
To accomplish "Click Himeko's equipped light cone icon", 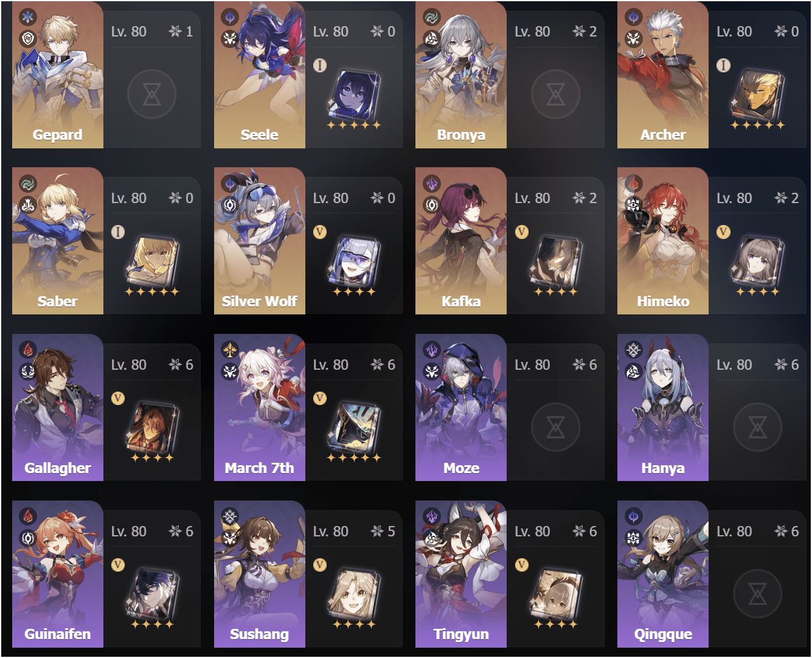I will coord(758,261).
